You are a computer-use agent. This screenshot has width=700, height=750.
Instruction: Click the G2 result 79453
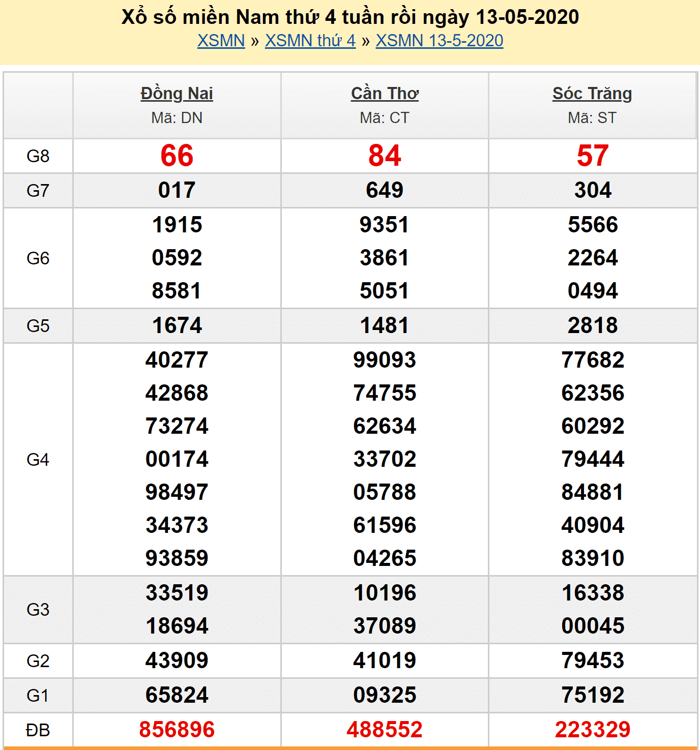click(x=593, y=661)
